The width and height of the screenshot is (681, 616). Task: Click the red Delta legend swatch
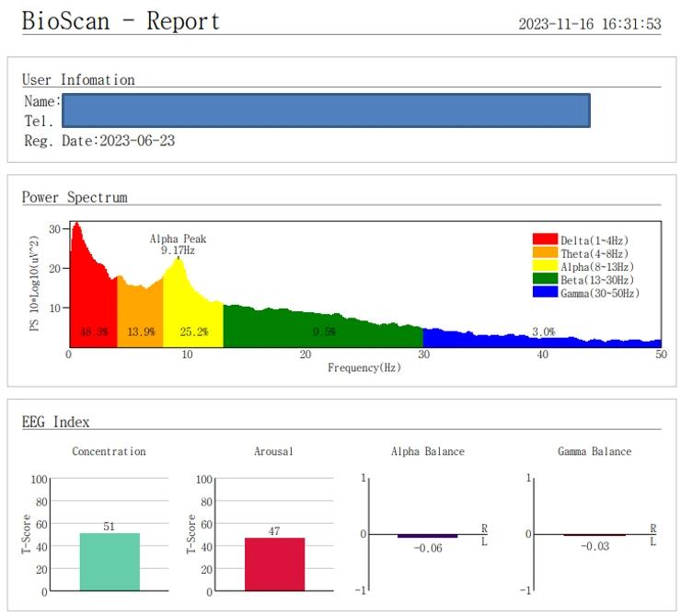[545, 238]
